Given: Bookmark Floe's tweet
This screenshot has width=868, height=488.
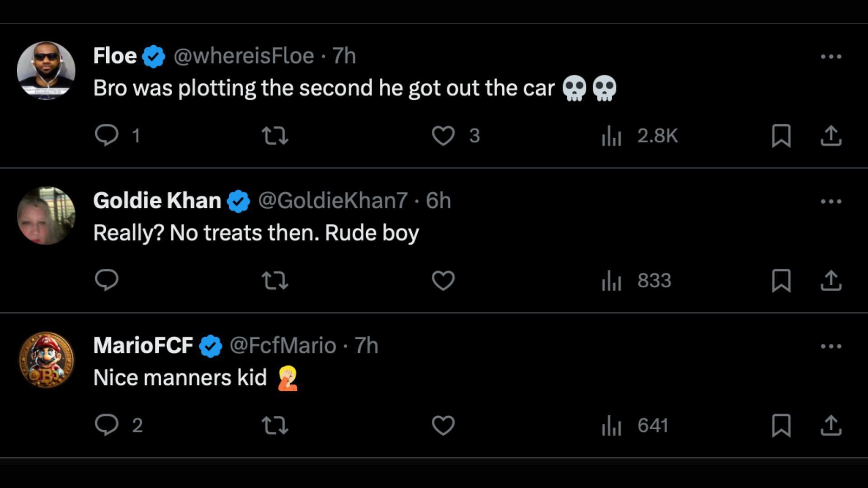Looking at the screenshot, I should [781, 136].
